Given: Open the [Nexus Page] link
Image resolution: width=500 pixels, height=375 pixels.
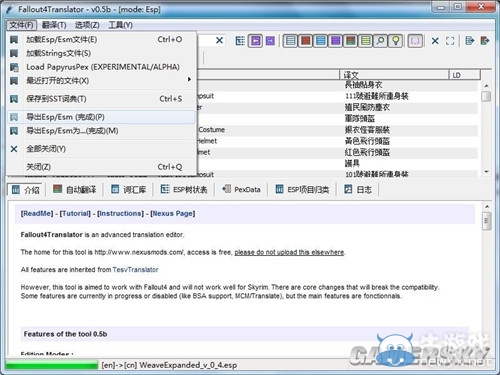Looking at the screenshot, I should tap(173, 213).
